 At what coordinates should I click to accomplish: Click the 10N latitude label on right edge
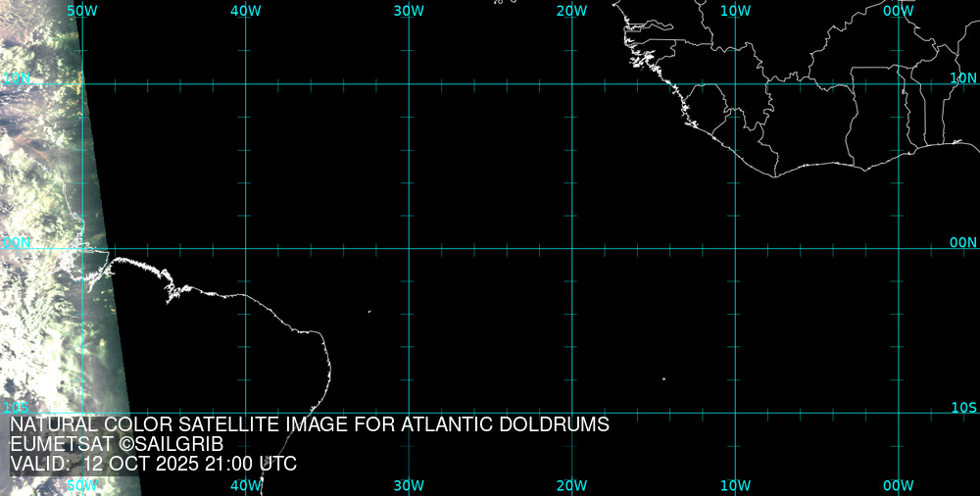pos(963,77)
